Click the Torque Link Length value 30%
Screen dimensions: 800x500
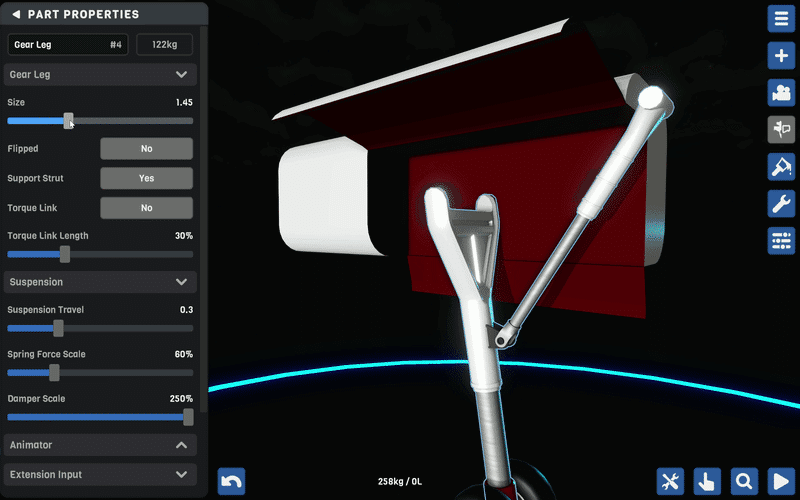184,236
